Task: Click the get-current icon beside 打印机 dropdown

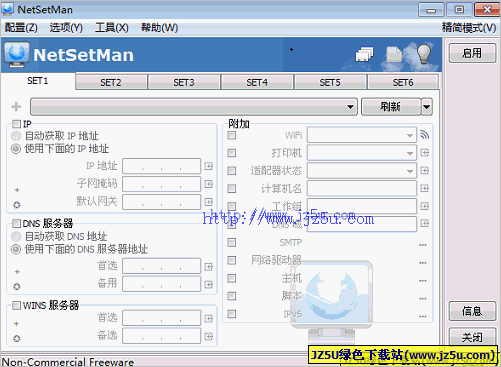Action: pos(424,153)
